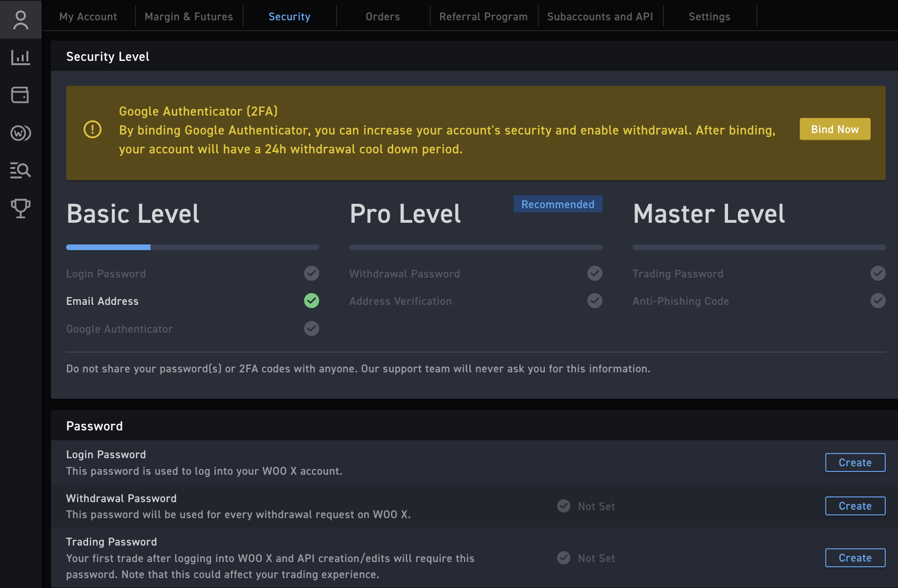This screenshot has height=588, width=898.
Task: Open the Referral Program tab
Action: coord(483,17)
